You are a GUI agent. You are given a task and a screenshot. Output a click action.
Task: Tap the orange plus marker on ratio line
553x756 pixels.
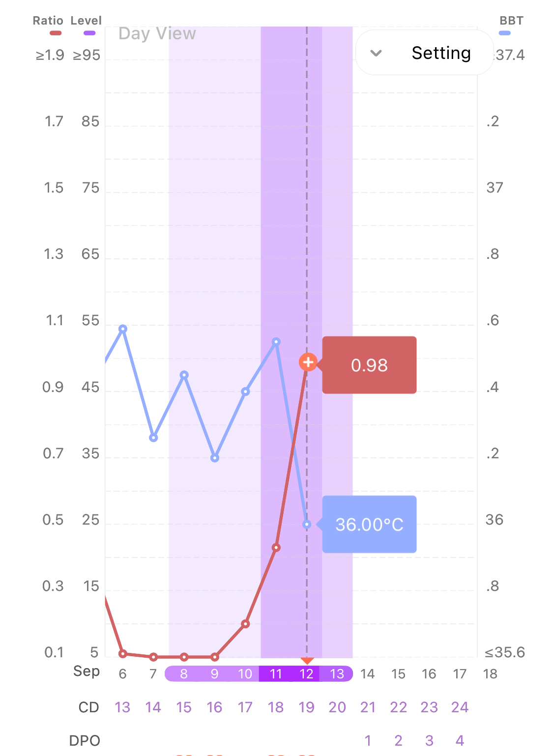pos(308,363)
